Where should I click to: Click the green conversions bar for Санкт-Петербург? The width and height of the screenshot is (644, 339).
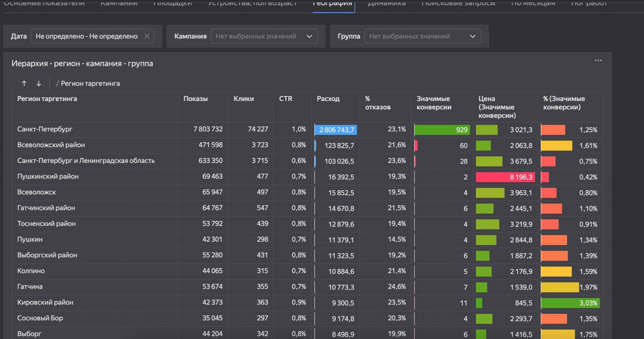(x=442, y=129)
